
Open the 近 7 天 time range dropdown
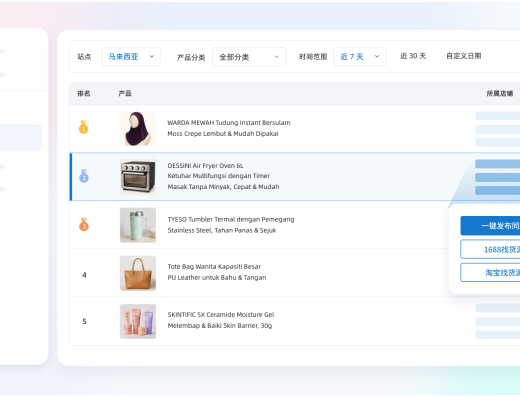coord(360,57)
